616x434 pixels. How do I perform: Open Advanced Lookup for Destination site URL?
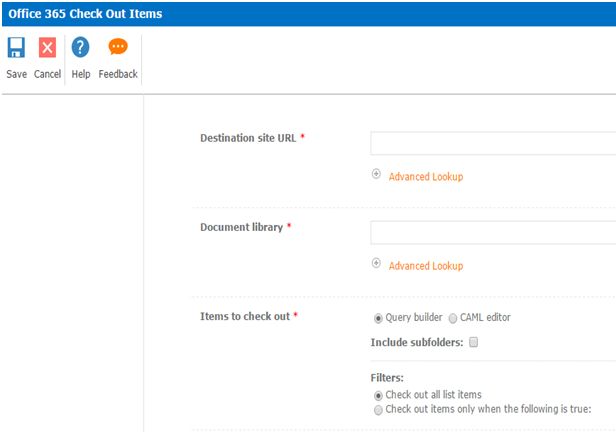tap(425, 177)
